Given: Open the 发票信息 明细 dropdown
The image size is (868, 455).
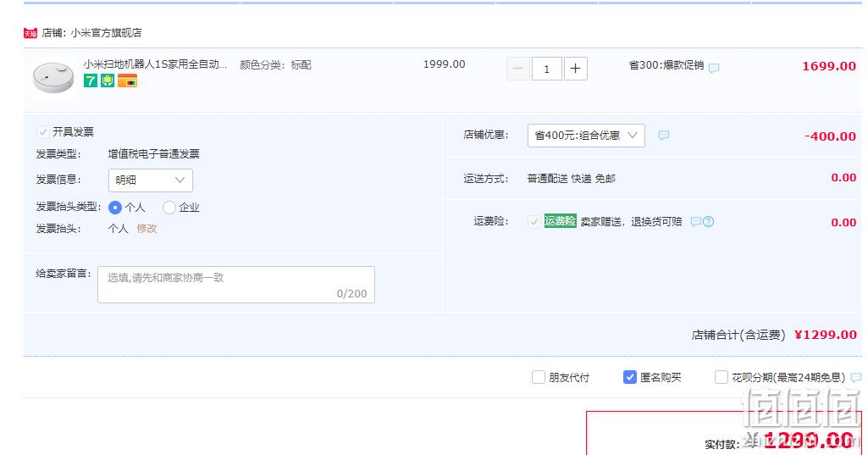Looking at the screenshot, I should click(151, 180).
